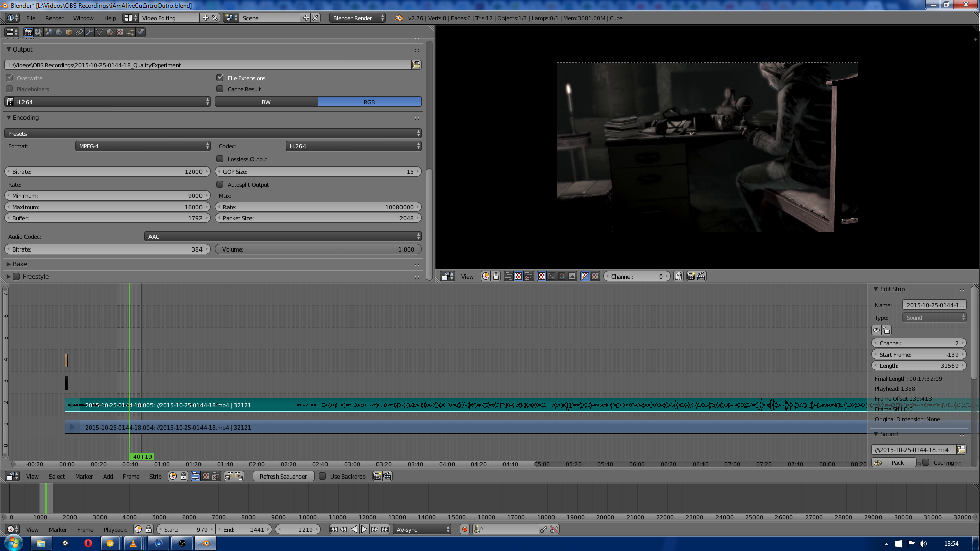Paste strips icon in sequencer header
The width and height of the screenshot is (980, 551).
click(x=239, y=476)
